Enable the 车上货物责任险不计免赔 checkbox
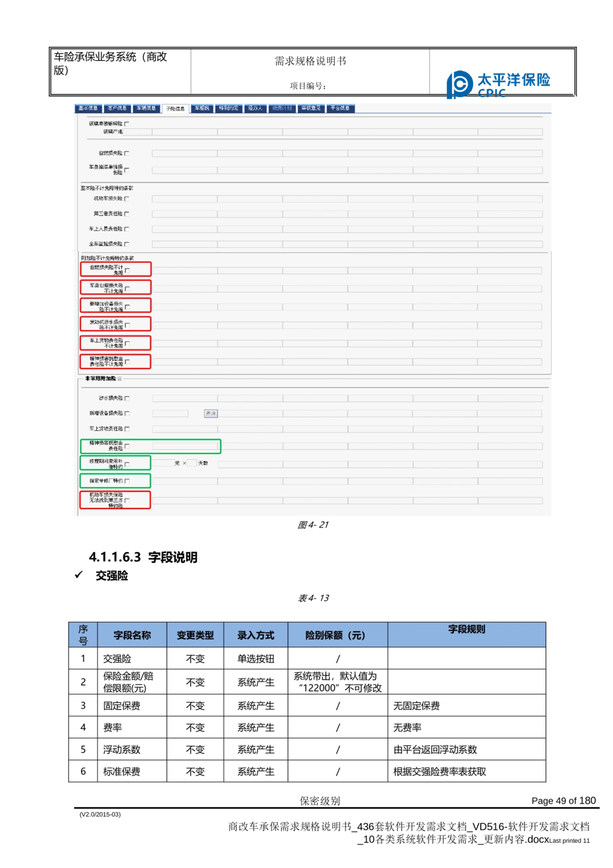The width and height of the screenshot is (613, 868). 127,344
